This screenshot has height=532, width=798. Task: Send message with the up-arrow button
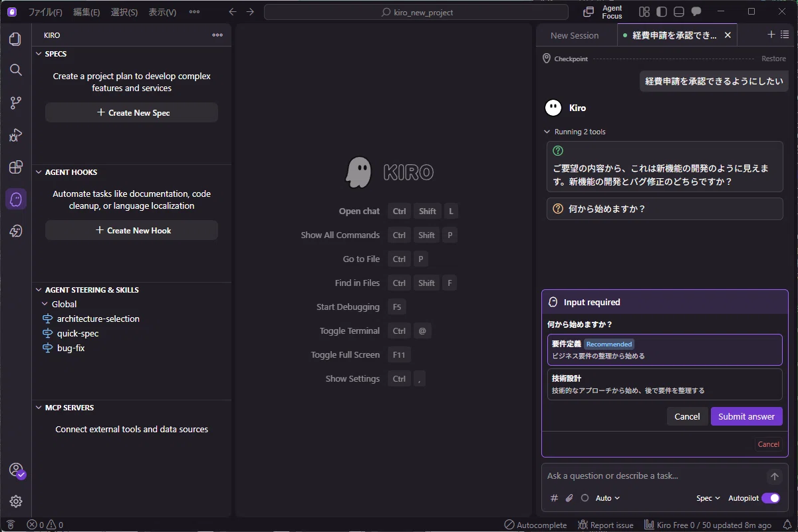point(774,476)
